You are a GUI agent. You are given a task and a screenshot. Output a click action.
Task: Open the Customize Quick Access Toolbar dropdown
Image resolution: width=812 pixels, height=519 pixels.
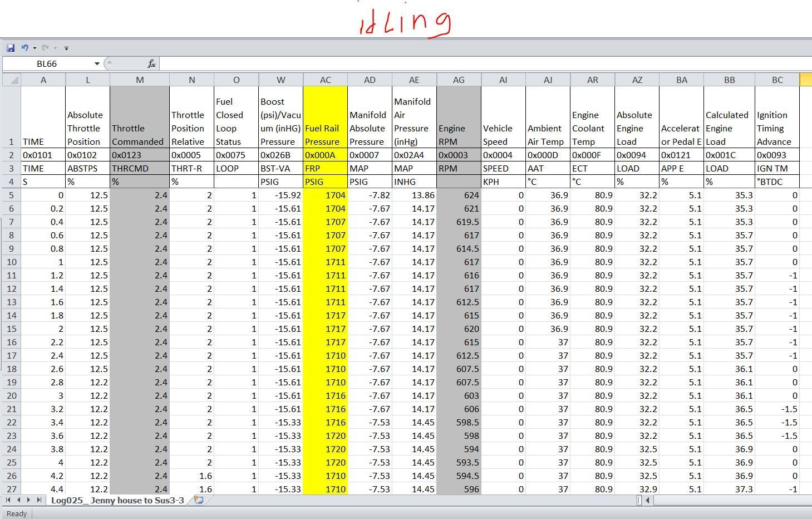(66, 48)
